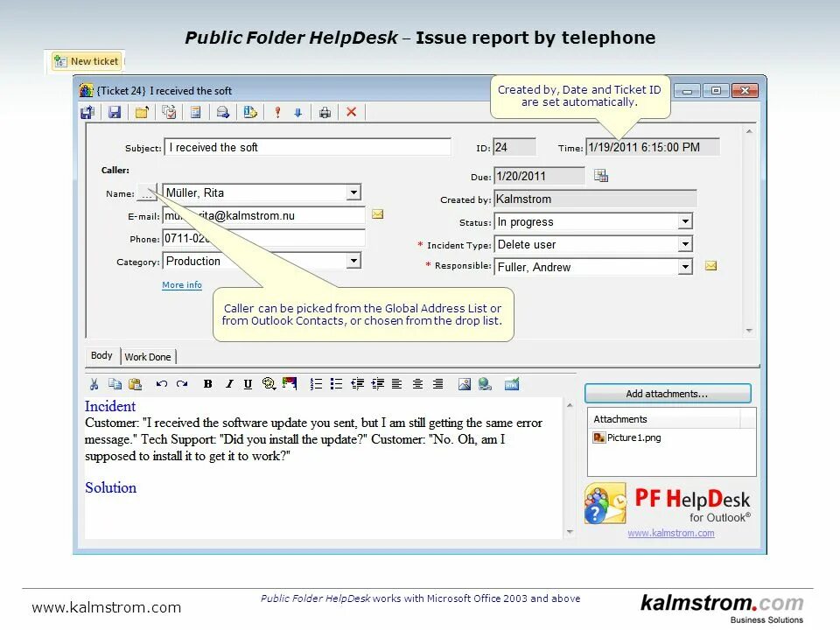Expand the caller Name dropdown
Screen dimensions: 840x630
point(353,192)
